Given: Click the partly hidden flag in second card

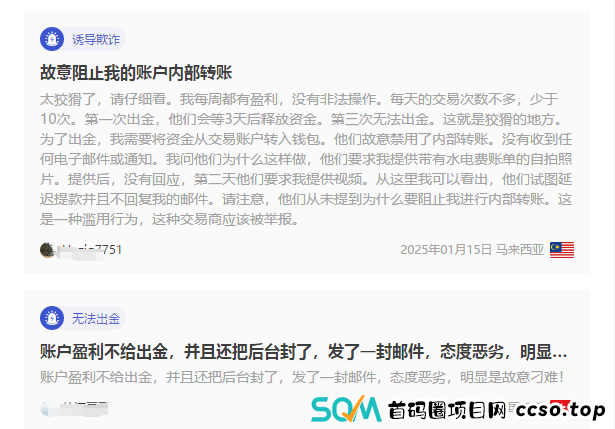Looking at the screenshot, I should [x=560, y=404].
